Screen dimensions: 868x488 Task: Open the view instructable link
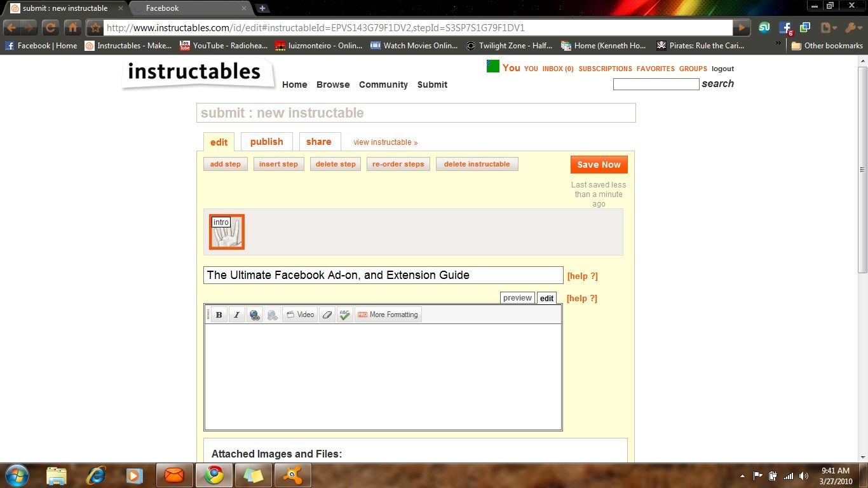tap(385, 142)
